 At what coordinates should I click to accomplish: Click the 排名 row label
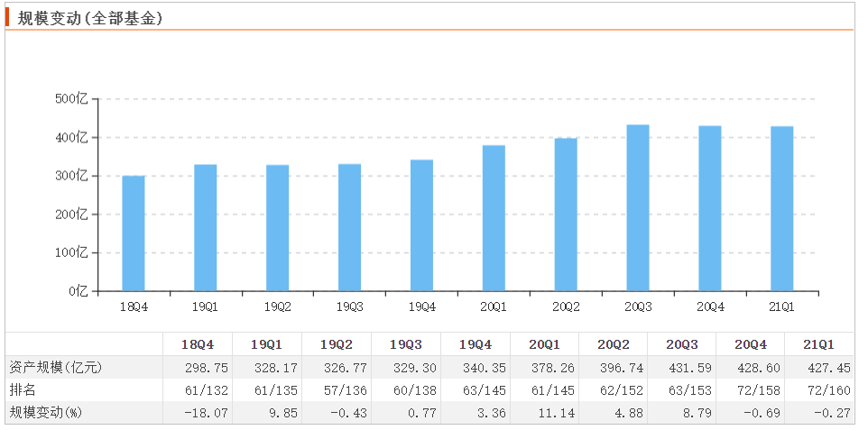(x=23, y=390)
